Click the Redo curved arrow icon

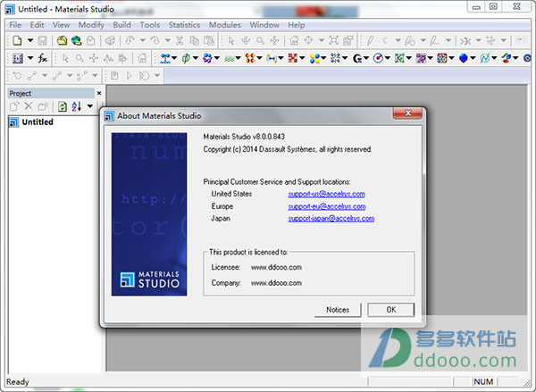155,41
